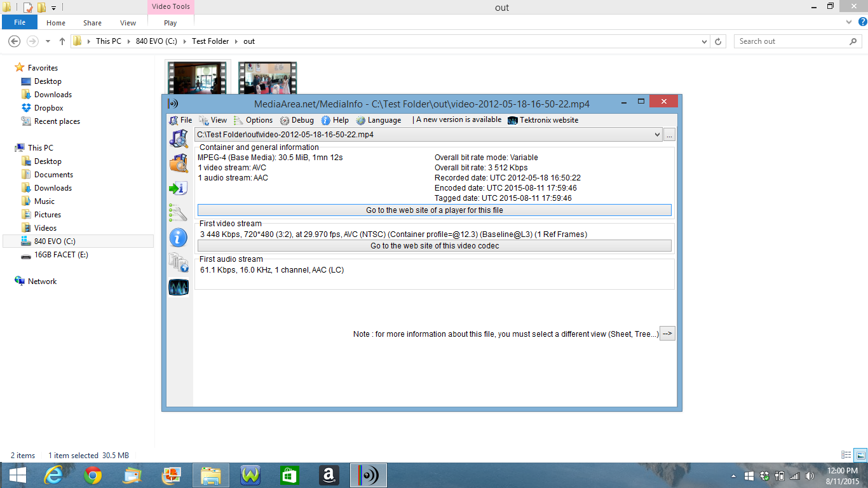Switch to Explorer's View ribbon tab
868x488 pixels.
(128, 23)
